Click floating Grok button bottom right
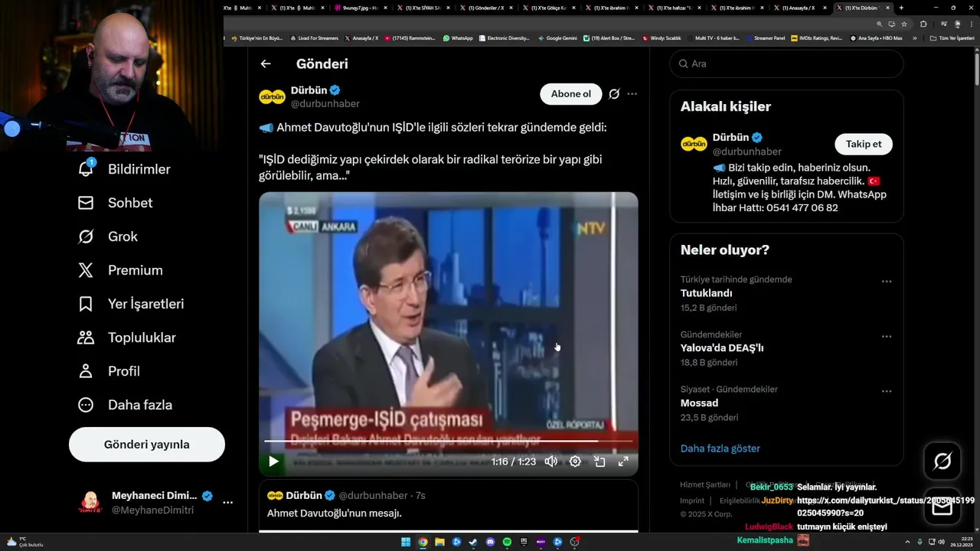The width and height of the screenshot is (980, 551). (942, 461)
